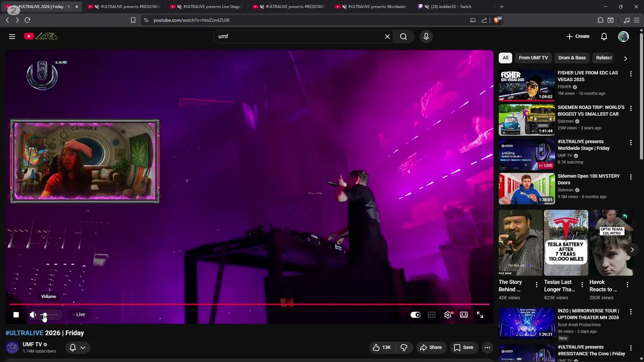This screenshot has width=644, height=362.
Task: Close the active ULTRALIVE browser tab
Action: tap(77, 7)
